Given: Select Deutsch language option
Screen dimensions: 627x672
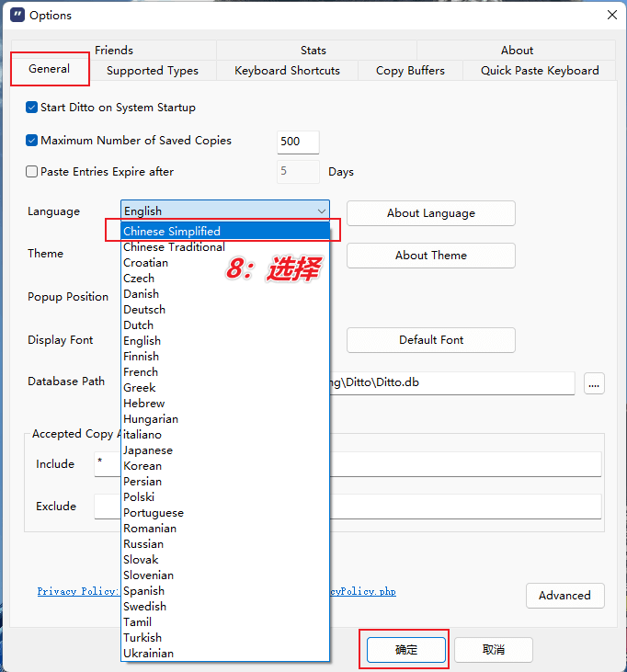Looking at the screenshot, I should pyautogui.click(x=144, y=310).
